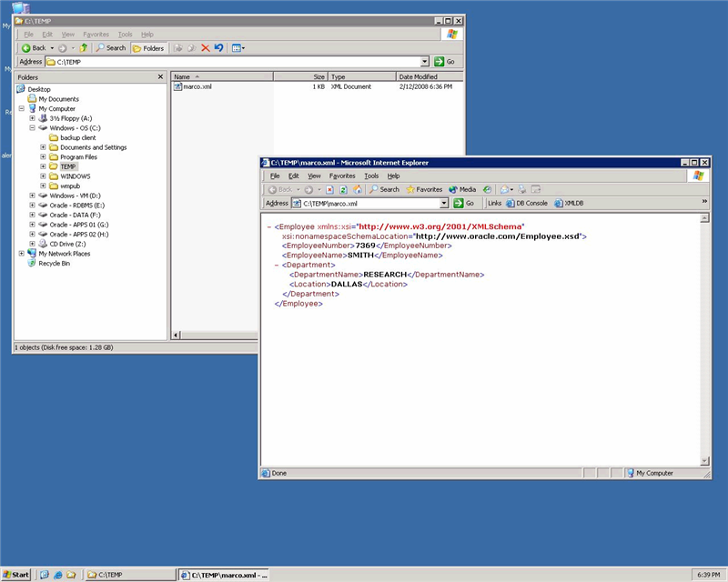728x582 pixels.
Task: Click the Home icon in Internet Explorer
Action: pos(358,189)
